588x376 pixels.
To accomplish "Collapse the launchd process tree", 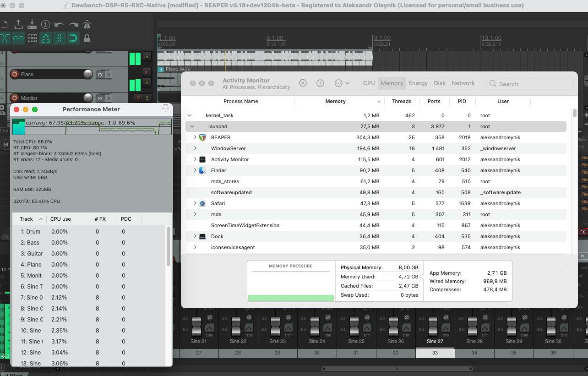I will pos(192,126).
